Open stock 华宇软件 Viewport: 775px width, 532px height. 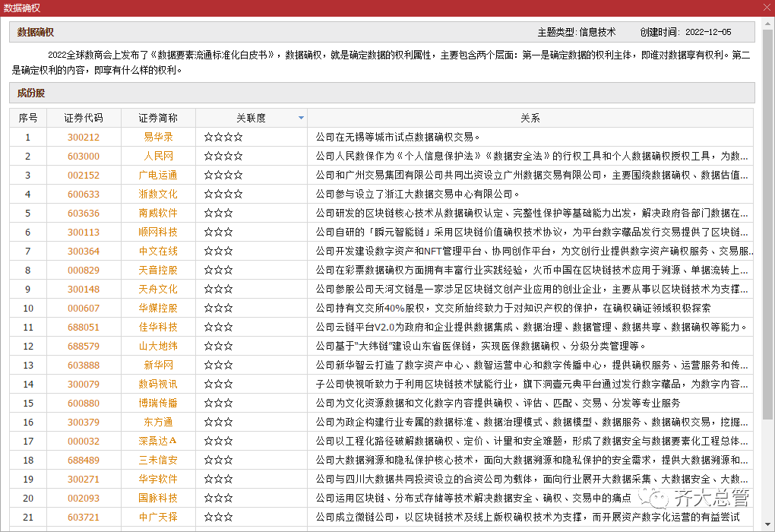pyautogui.click(x=158, y=479)
